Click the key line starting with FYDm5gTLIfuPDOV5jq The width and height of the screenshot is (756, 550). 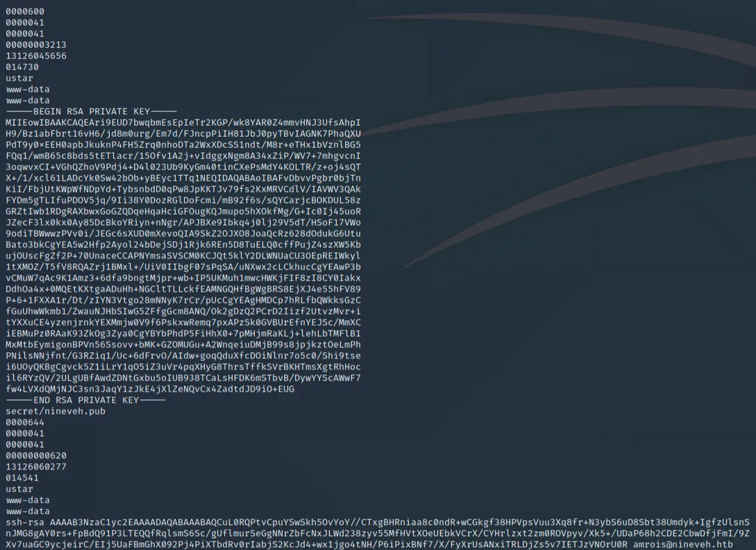(183, 201)
